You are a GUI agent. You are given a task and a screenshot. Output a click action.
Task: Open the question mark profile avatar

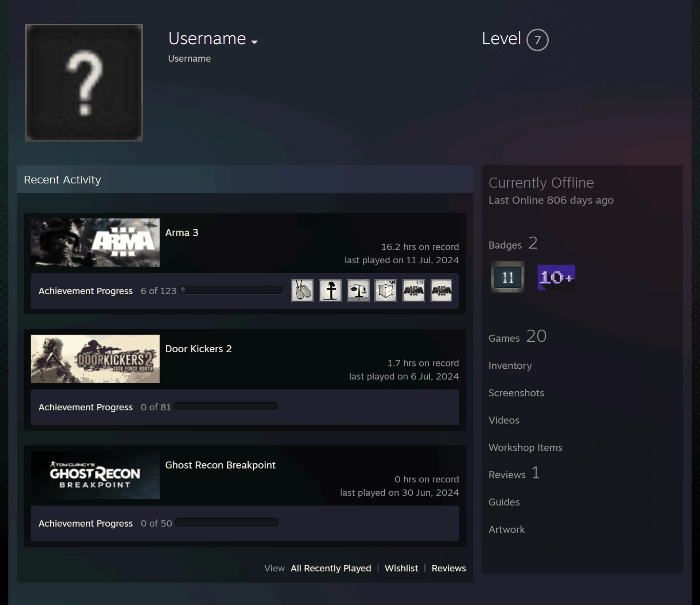click(x=84, y=82)
